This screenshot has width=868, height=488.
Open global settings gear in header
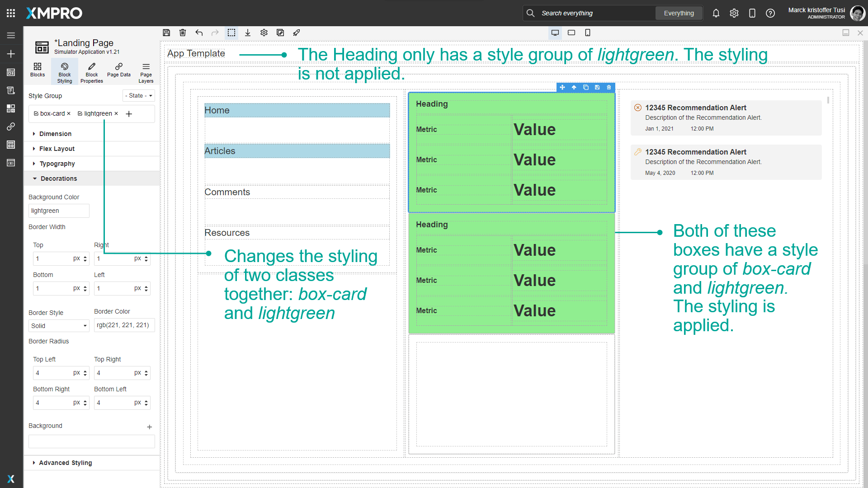(734, 13)
